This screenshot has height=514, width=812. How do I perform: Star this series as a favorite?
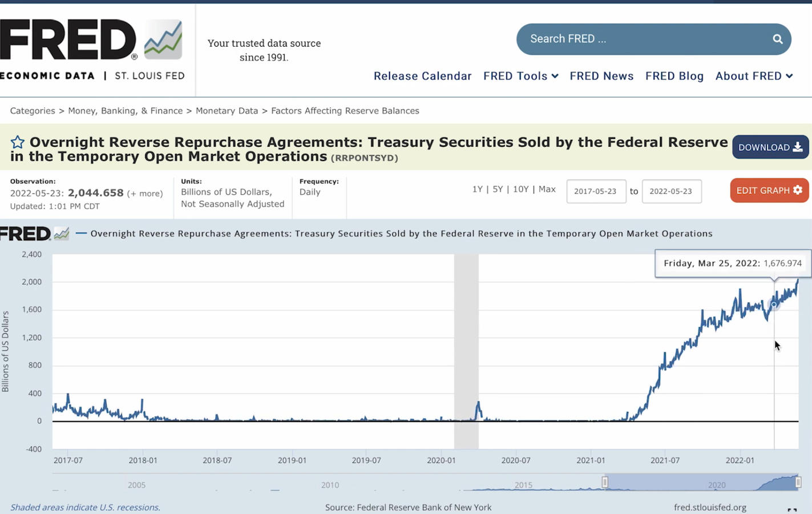18,142
